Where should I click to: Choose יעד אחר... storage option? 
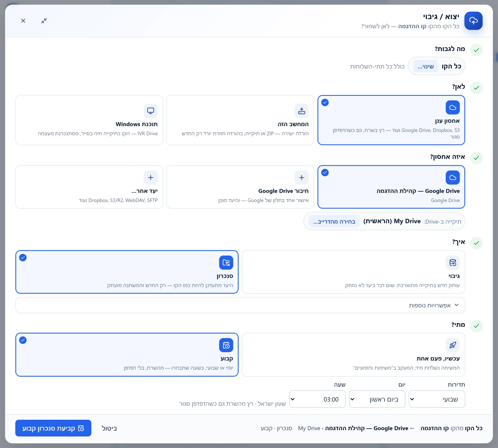point(89,187)
